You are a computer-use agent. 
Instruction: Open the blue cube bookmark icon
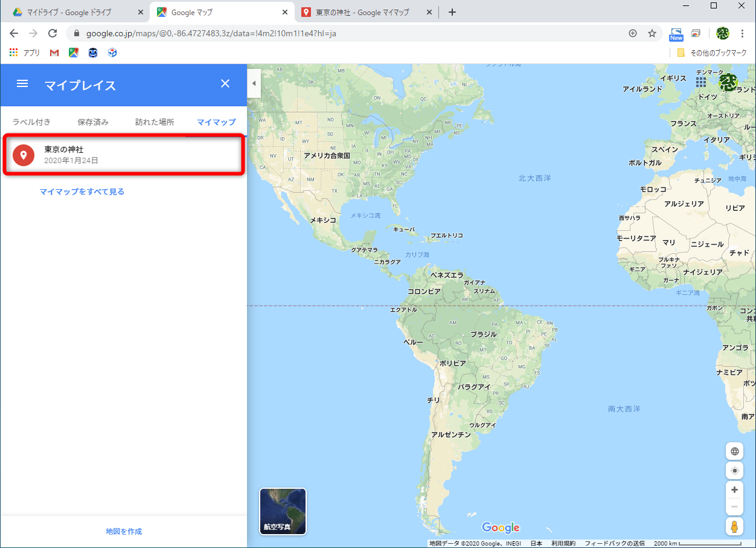pos(112,53)
